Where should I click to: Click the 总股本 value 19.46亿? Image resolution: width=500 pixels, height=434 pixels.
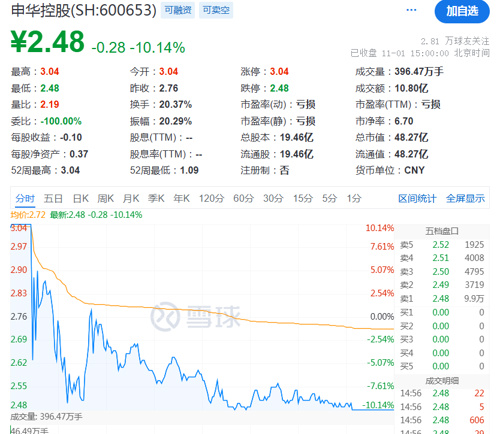pos(296,138)
